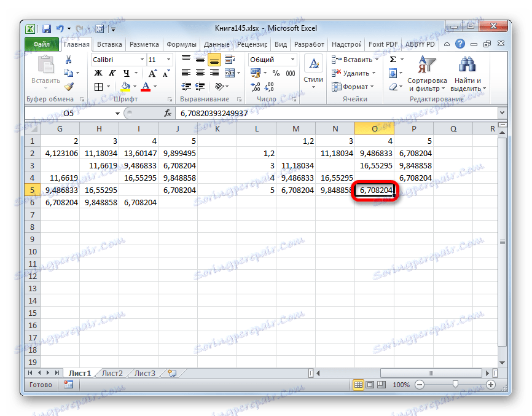Click the Paste (Вставить) clipboard button
Screen dimensions: 532x416
(x=46, y=73)
